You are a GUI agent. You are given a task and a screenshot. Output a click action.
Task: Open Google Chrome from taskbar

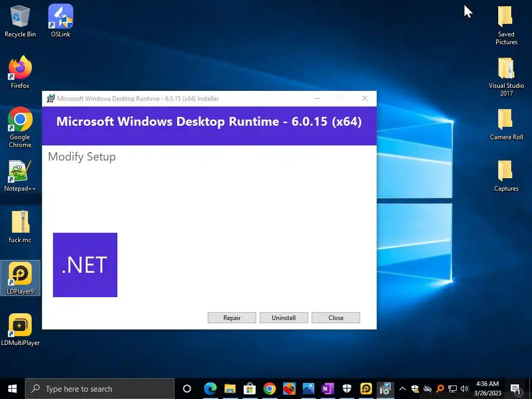pyautogui.click(x=269, y=389)
